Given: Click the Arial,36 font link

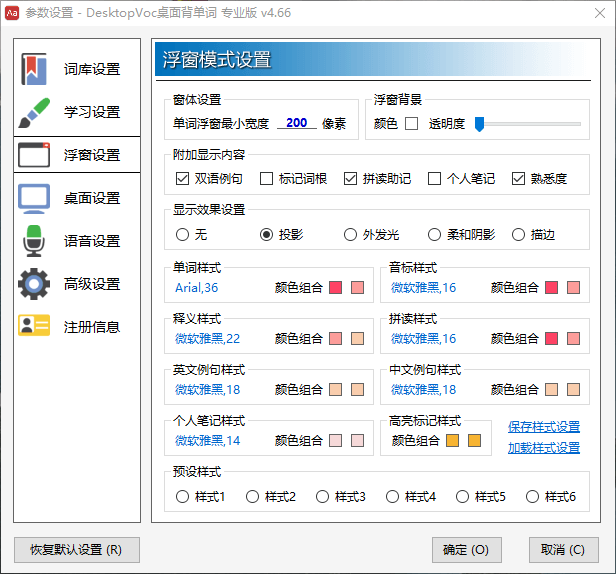Looking at the screenshot, I should pyautogui.click(x=196, y=288).
